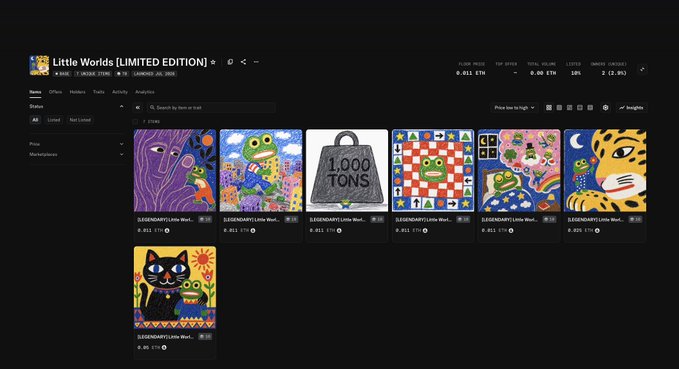Click the quantity badge on 1,000 TONS NFT
This screenshot has width=679, height=369.
click(378, 220)
